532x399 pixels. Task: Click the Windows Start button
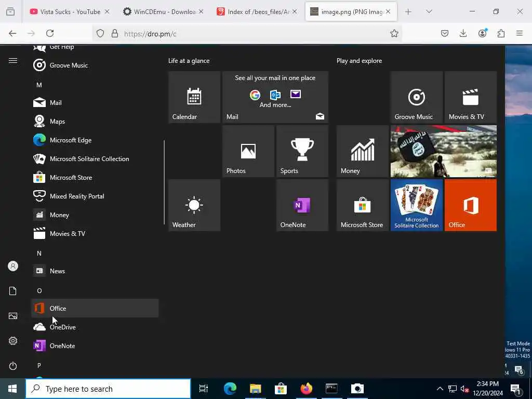click(x=12, y=389)
